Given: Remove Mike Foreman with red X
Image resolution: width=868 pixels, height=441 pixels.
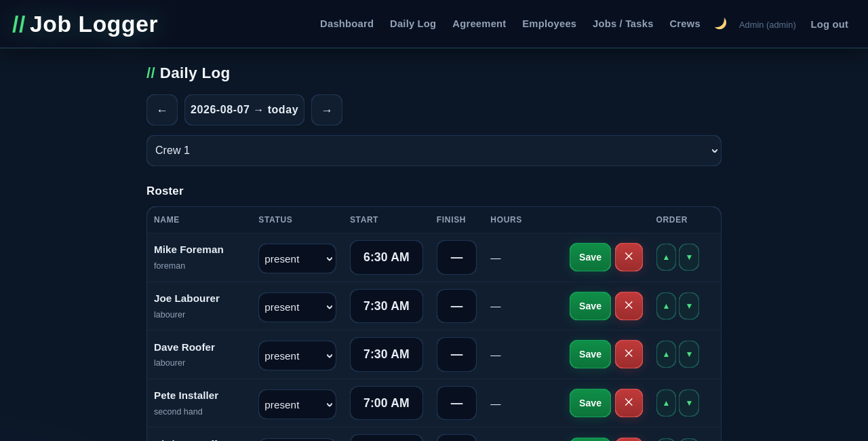Looking at the screenshot, I should (629, 257).
